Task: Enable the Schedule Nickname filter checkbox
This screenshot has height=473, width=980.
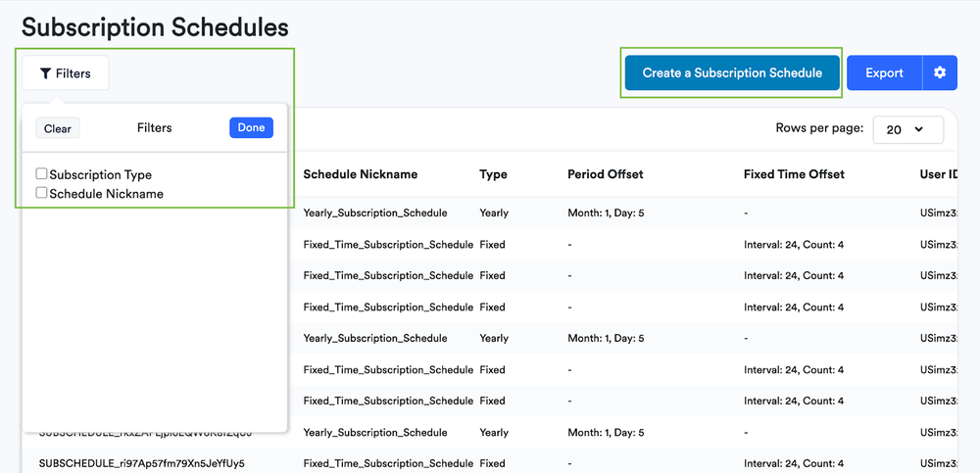Action: click(41, 193)
